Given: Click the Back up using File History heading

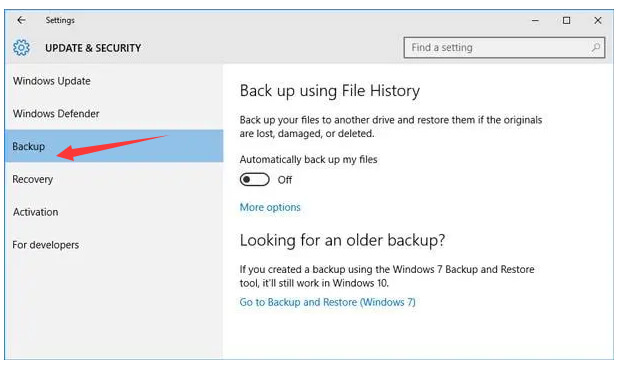Looking at the screenshot, I should [x=330, y=91].
